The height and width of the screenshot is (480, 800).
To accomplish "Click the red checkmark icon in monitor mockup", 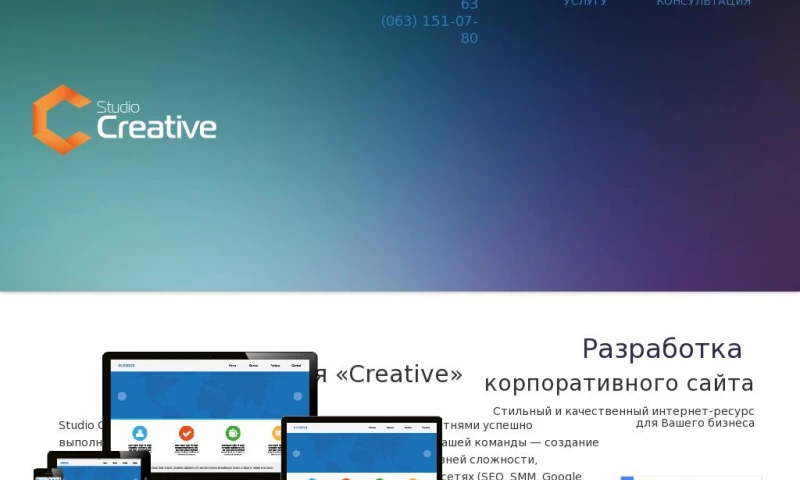I will click(186, 433).
